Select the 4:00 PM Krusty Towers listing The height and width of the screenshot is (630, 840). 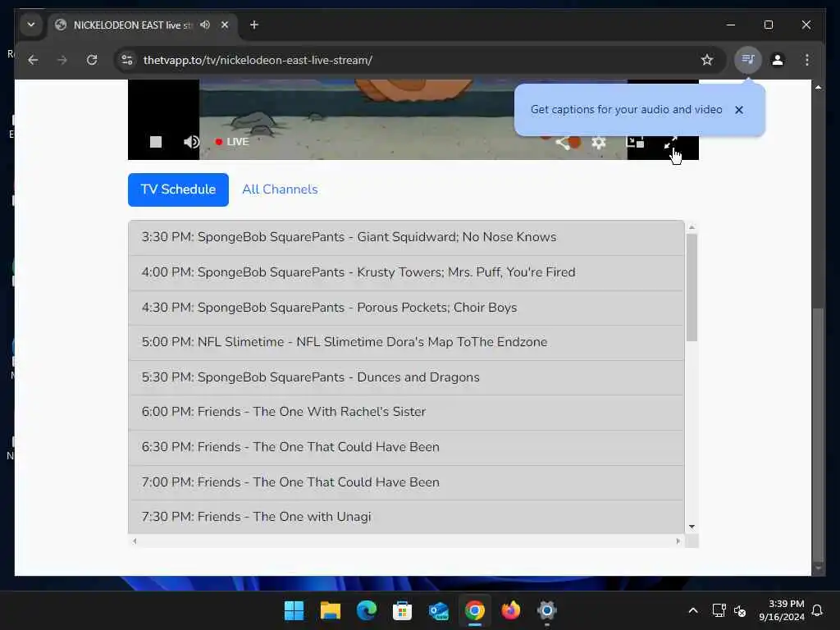coord(406,272)
